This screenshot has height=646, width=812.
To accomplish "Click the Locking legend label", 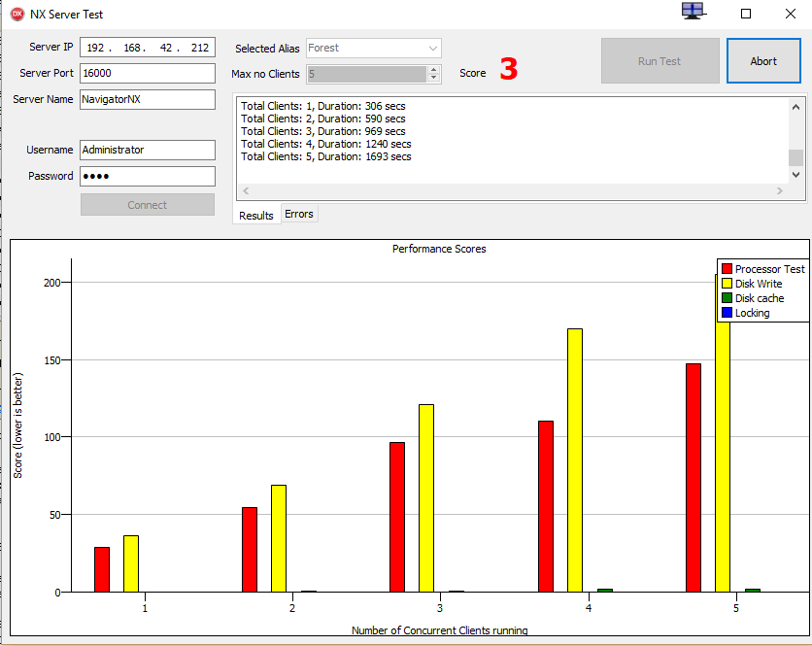I will click(x=753, y=313).
